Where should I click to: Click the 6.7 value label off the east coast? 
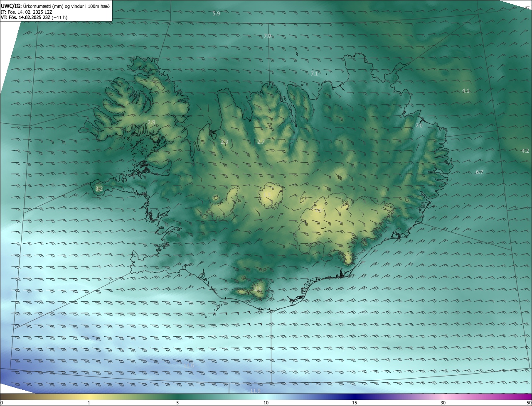(x=479, y=172)
